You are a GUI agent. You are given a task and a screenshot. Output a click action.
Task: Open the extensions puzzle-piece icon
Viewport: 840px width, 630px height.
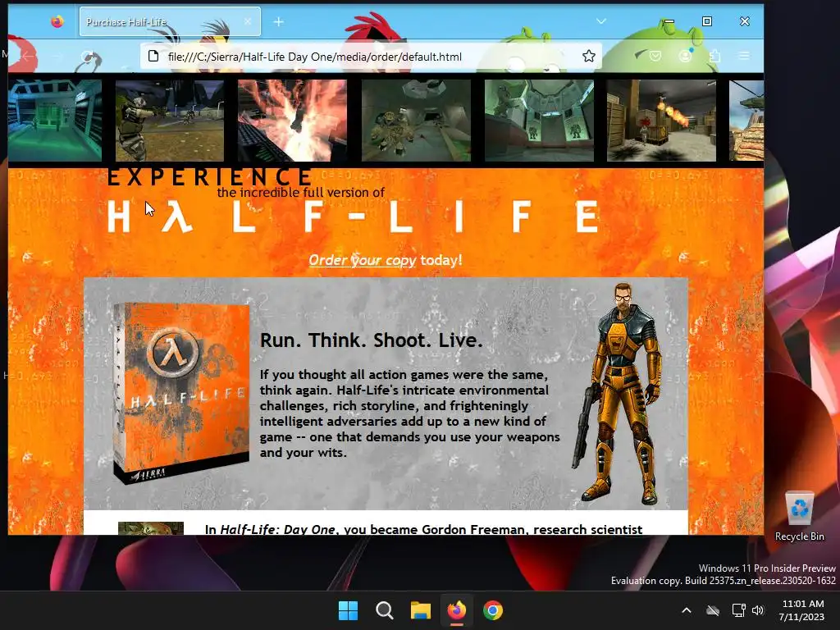coord(714,56)
